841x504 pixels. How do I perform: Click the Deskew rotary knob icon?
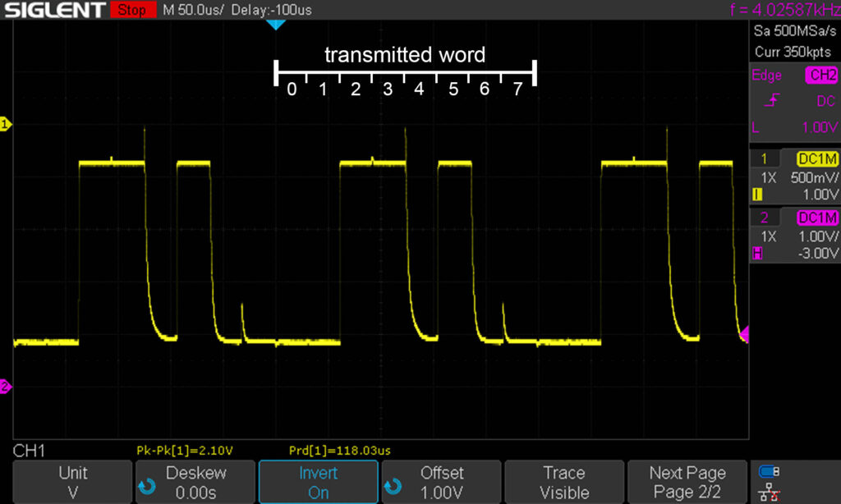(x=147, y=486)
